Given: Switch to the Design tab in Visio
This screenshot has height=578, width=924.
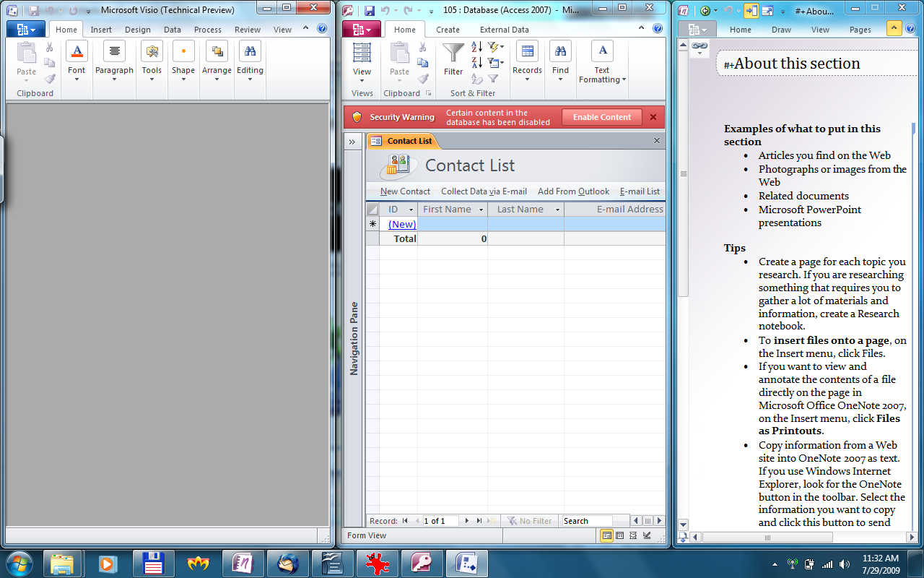Looking at the screenshot, I should click(x=138, y=30).
